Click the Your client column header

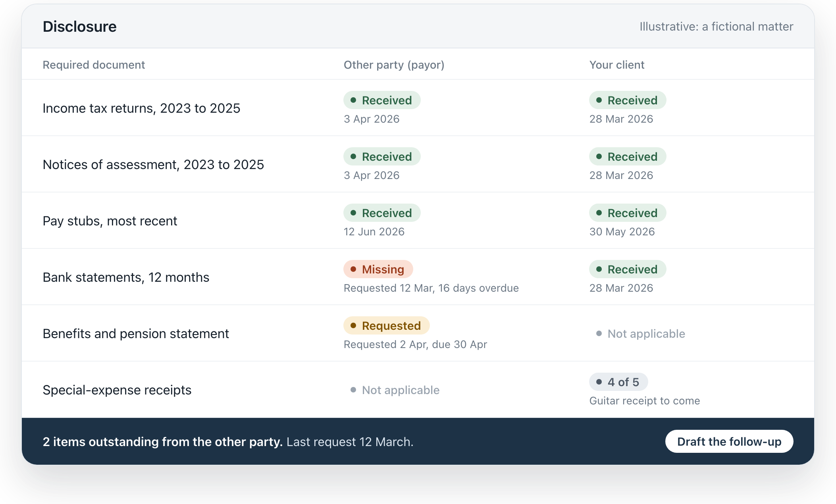coord(616,65)
